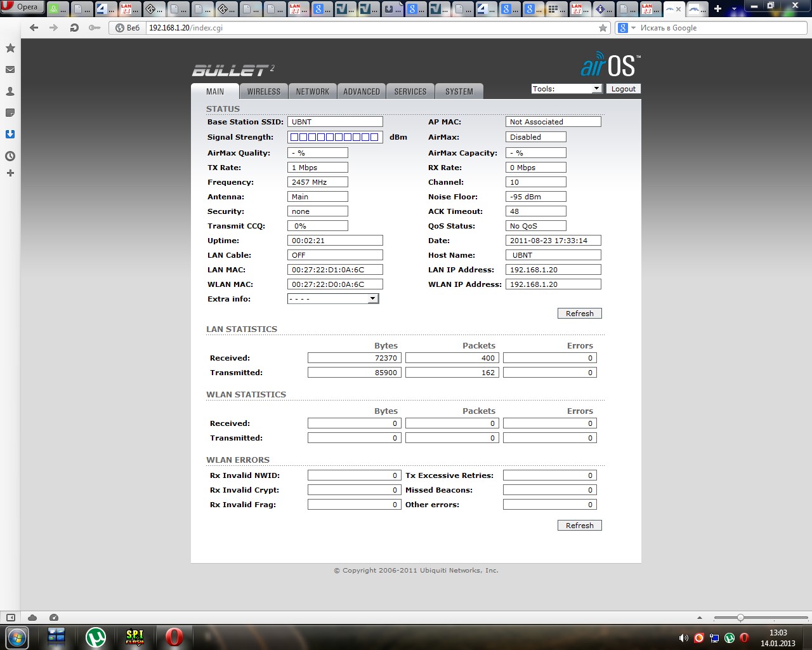The image size is (812, 650).
Task: Open the Notes sidebar panel
Action: pos(10,113)
